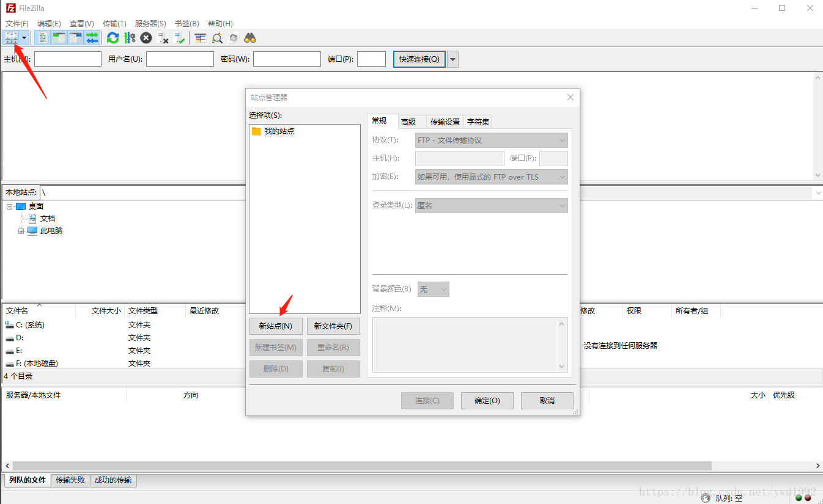Open the 登录类型(L) dropdown
823x504 pixels.
[x=492, y=206]
